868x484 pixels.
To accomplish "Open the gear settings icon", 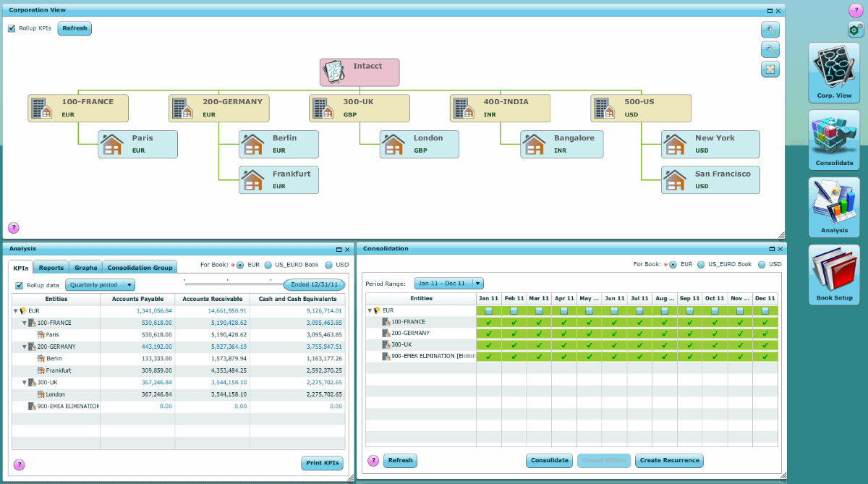I will [856, 30].
